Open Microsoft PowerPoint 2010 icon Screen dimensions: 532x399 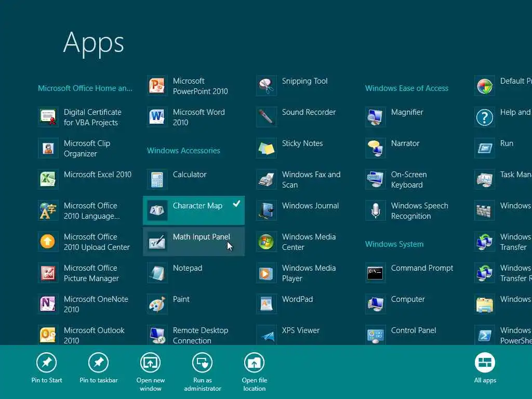point(157,86)
